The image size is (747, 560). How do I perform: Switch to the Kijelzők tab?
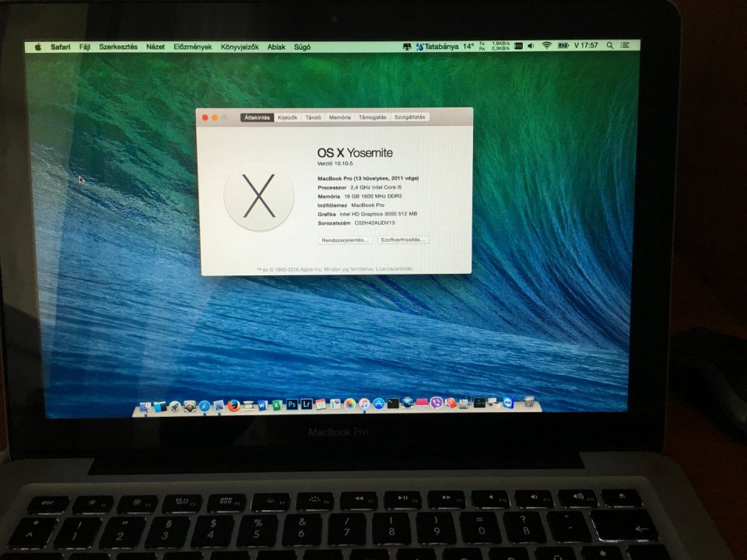click(288, 117)
